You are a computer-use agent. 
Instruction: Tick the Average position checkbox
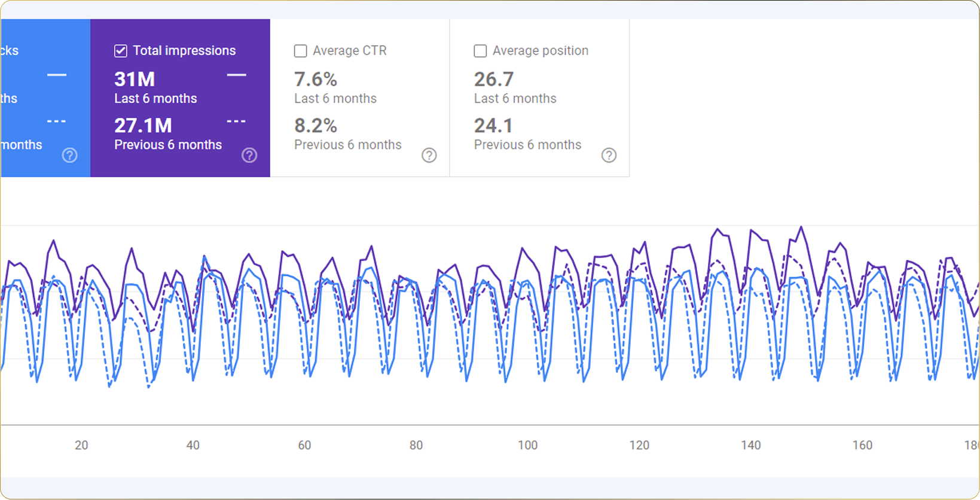point(480,51)
